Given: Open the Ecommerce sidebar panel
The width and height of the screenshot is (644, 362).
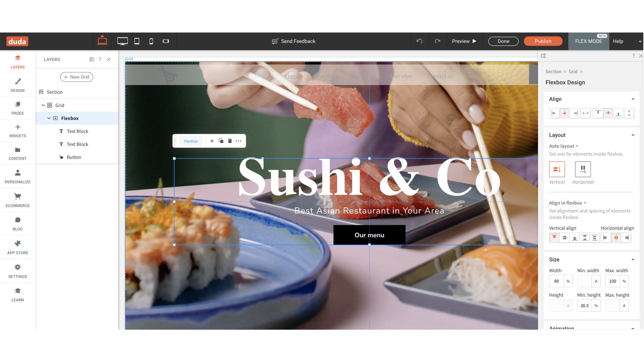Looking at the screenshot, I should [x=17, y=200].
